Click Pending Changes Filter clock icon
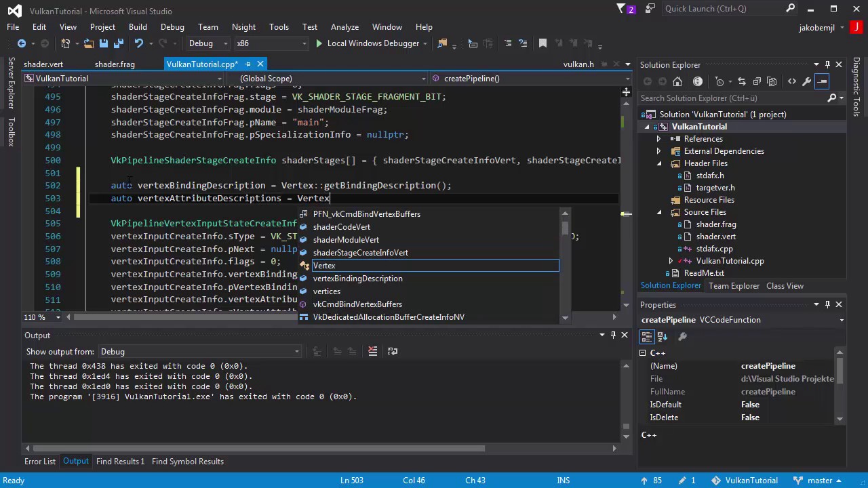 tap(719, 81)
